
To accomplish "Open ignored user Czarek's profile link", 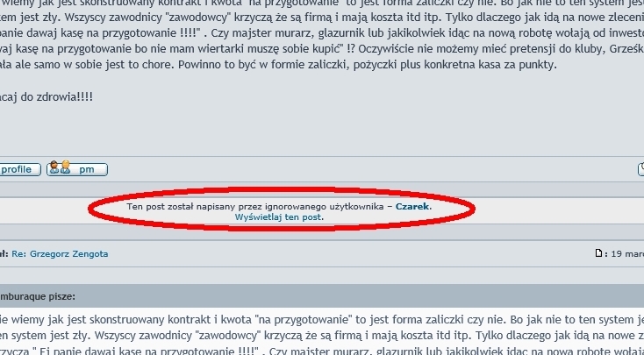I will click(x=412, y=207).
